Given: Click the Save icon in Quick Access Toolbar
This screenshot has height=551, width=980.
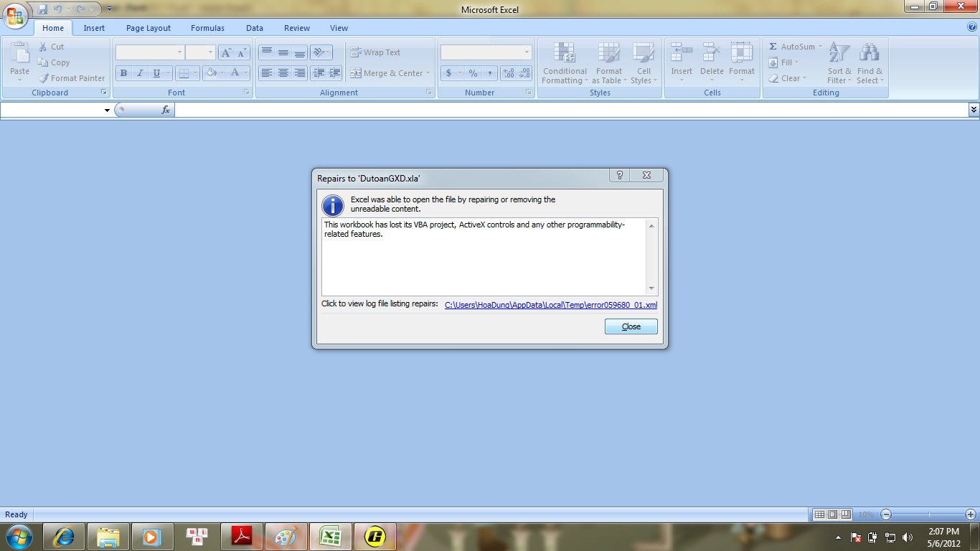Looking at the screenshot, I should point(42,9).
